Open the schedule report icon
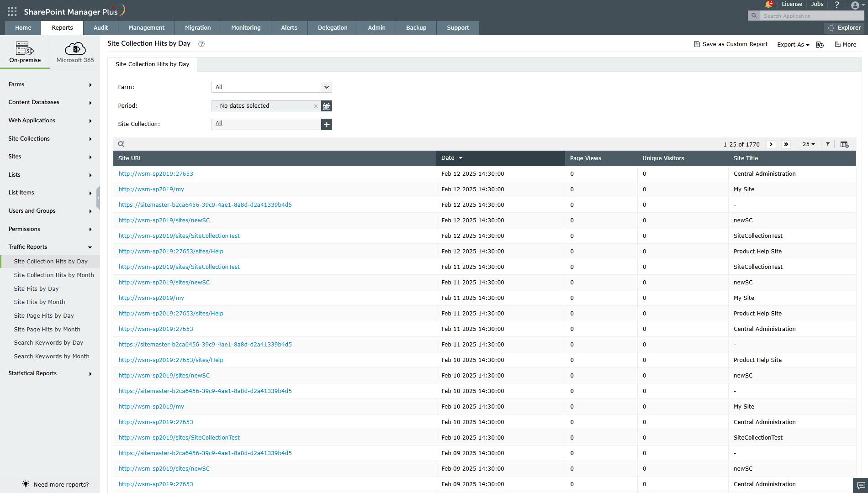The height and width of the screenshot is (493, 868). pos(820,45)
